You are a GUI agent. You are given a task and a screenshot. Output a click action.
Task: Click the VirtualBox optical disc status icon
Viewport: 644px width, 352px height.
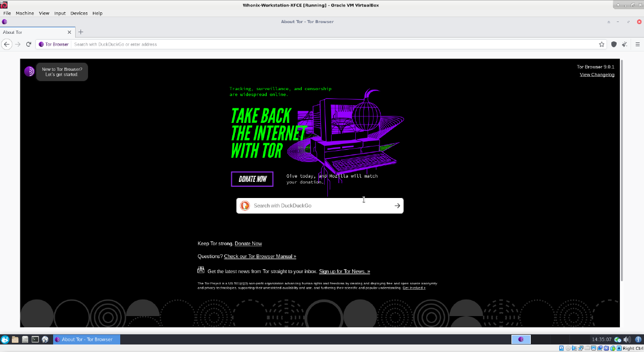coord(569,348)
